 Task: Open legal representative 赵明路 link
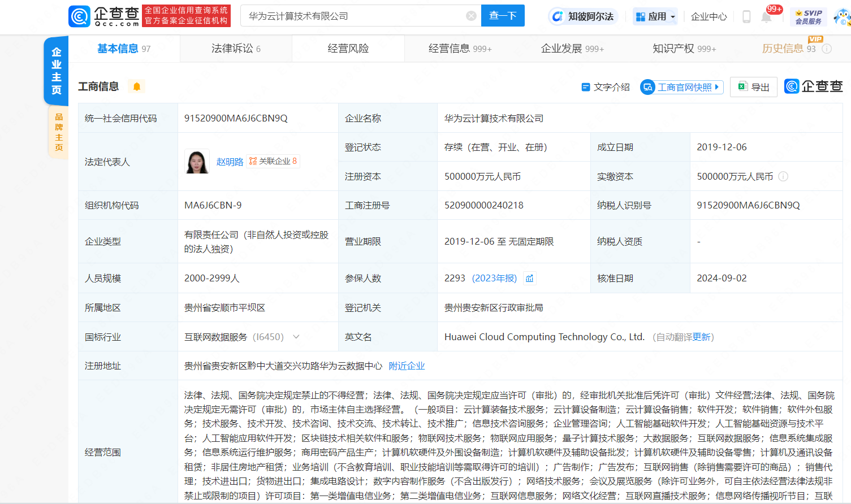tap(230, 162)
